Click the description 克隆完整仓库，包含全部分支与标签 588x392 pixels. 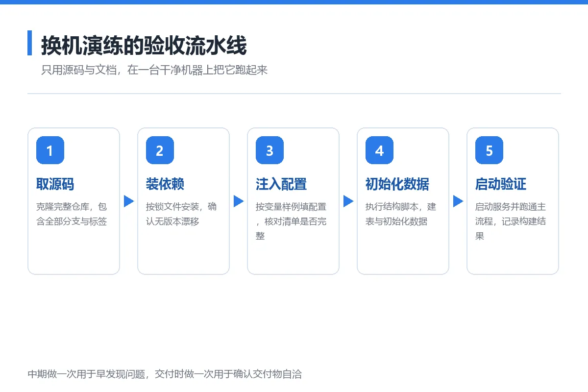(72, 214)
